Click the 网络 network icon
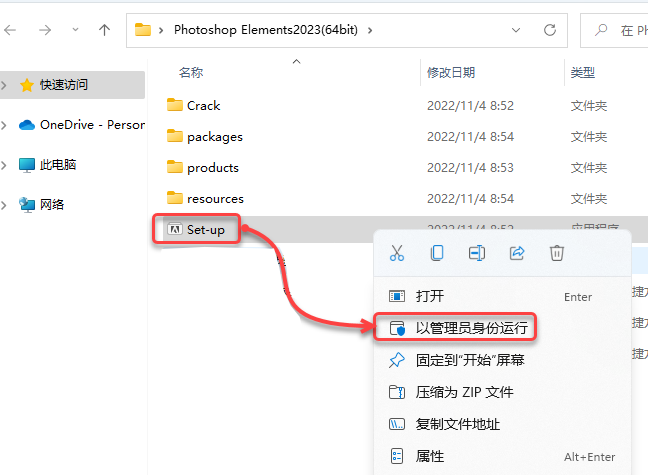 point(27,205)
